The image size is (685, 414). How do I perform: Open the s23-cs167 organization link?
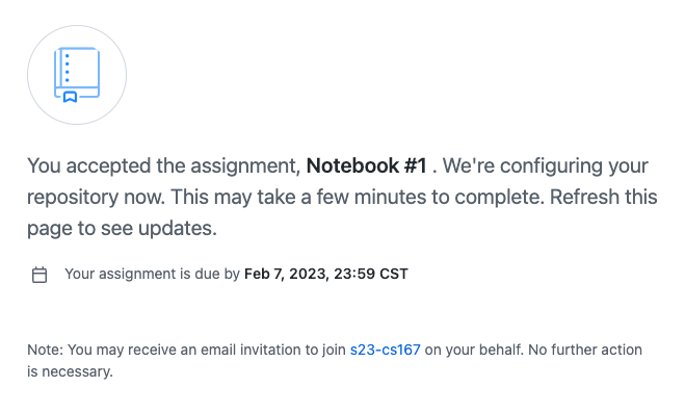click(x=385, y=350)
